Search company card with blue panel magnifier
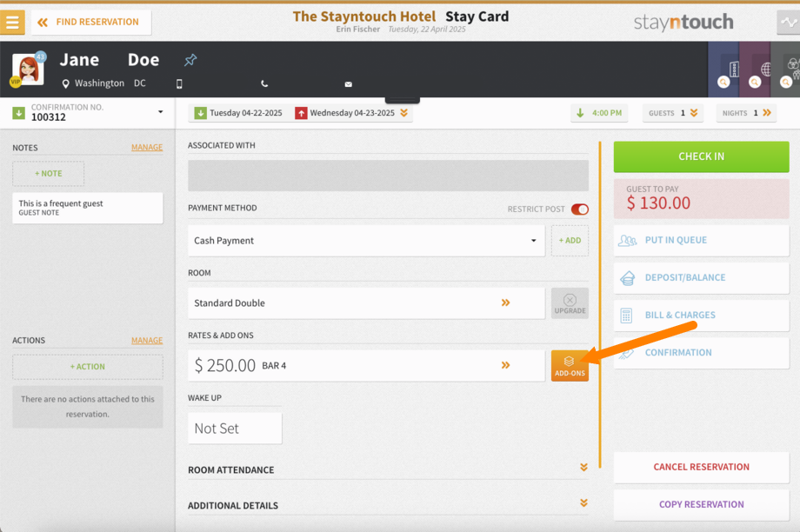 tap(723, 82)
